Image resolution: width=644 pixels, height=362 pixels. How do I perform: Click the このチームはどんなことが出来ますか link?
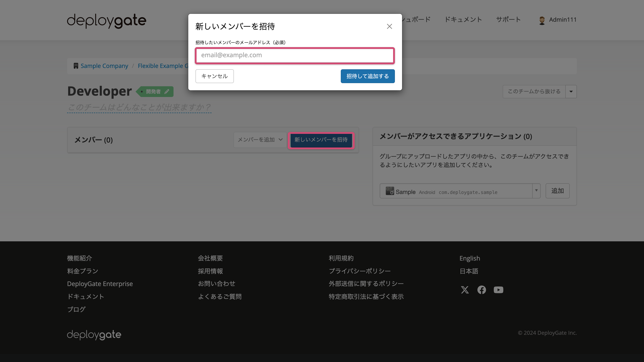(x=139, y=107)
